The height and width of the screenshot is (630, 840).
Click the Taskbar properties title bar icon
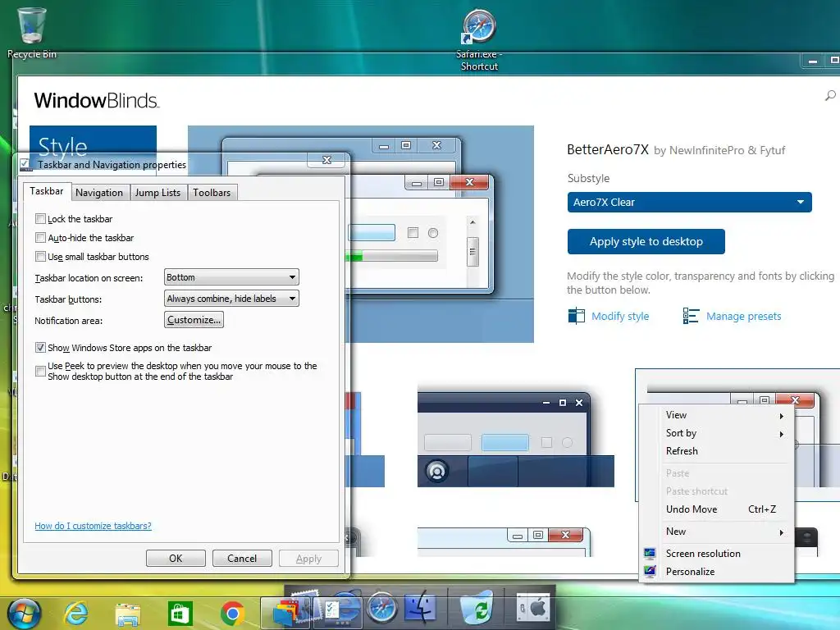coord(25,164)
